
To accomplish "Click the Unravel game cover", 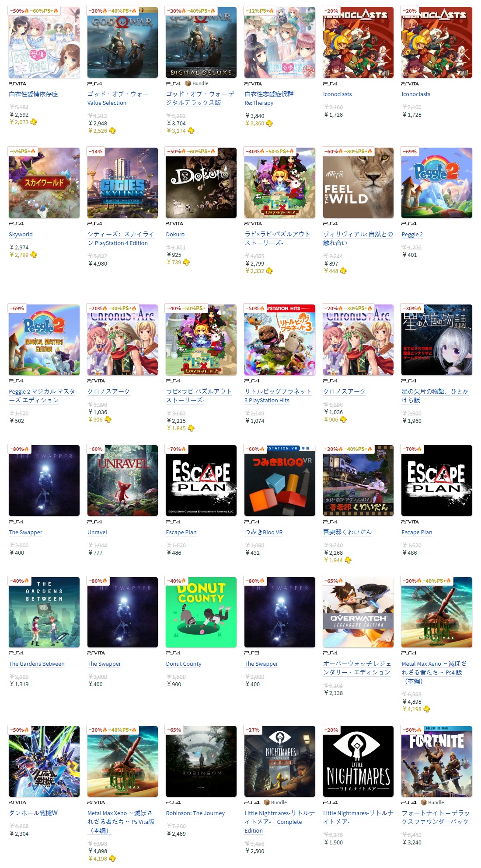I will pos(122,481).
